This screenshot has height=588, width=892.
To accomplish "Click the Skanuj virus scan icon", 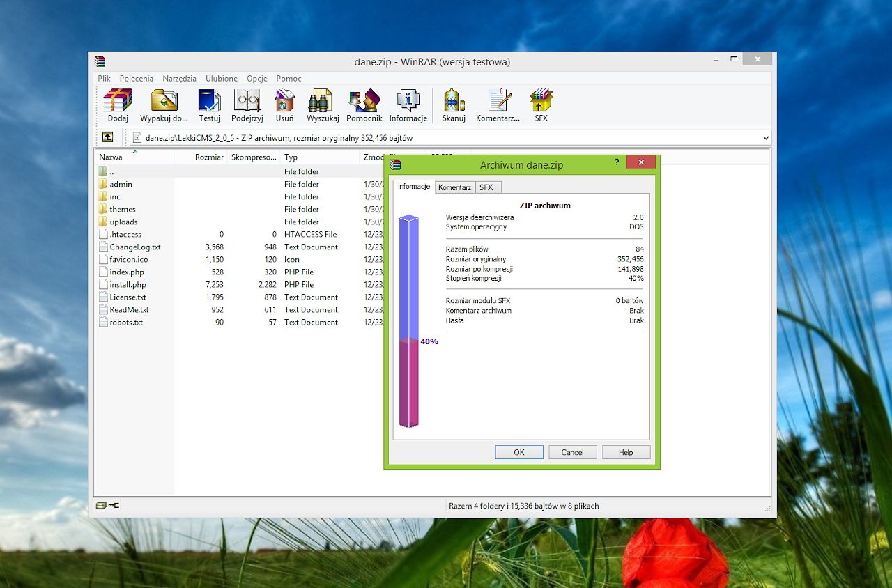I will pyautogui.click(x=454, y=101).
